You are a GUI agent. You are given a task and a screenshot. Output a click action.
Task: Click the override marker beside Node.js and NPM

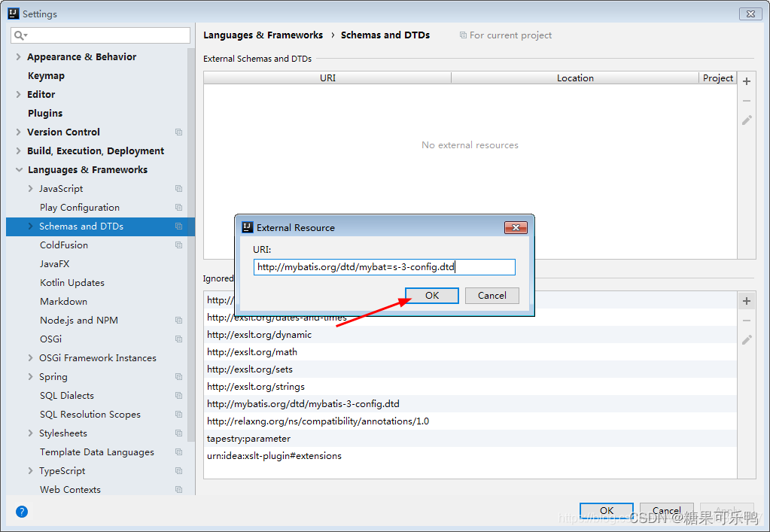click(178, 320)
